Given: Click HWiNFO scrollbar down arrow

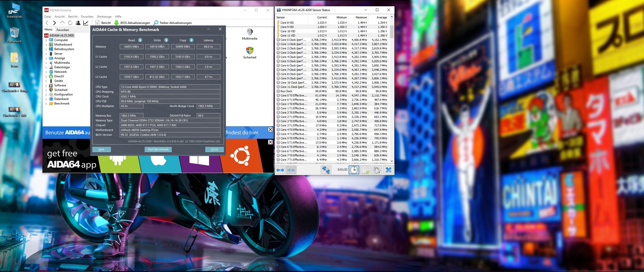Looking at the screenshot, I should tap(392, 161).
